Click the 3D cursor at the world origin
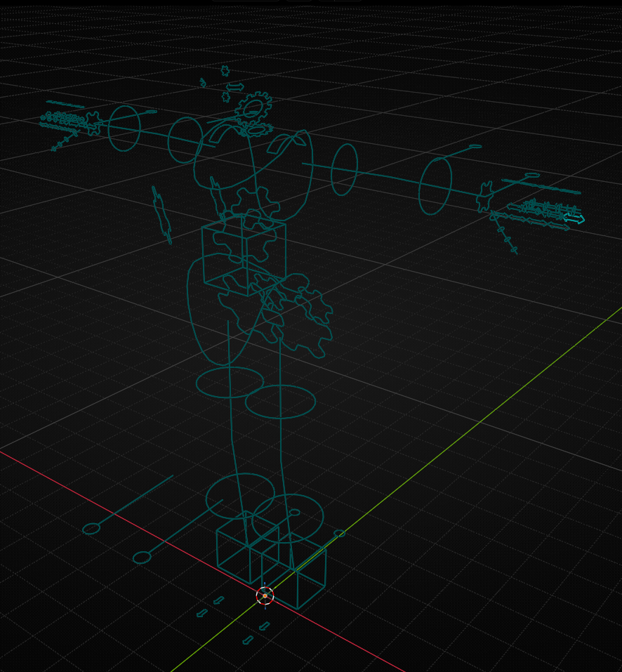622x672 pixels. tap(265, 595)
